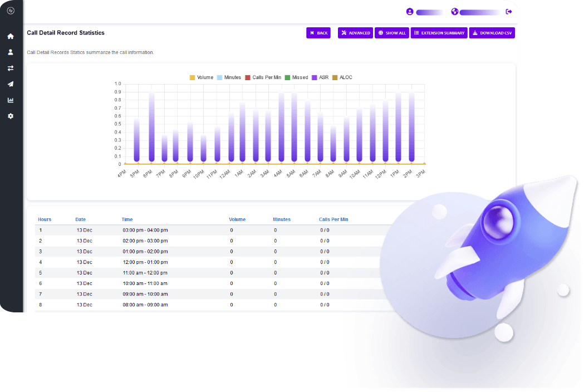Select the '02:00 pm - 03:00 pm' time cell
Viewport: 584px width, 392px height.
[x=145, y=241]
